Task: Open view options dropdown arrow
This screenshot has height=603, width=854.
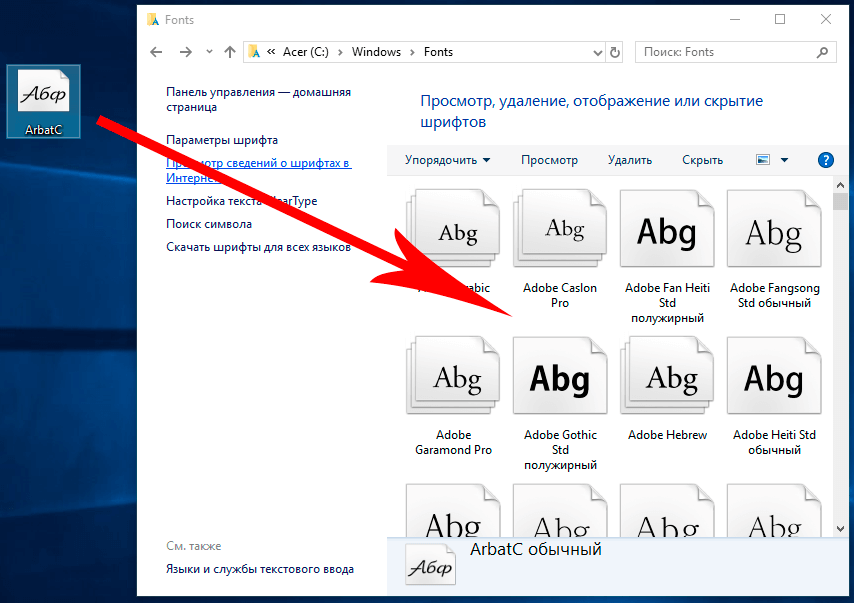Action: pos(784,160)
